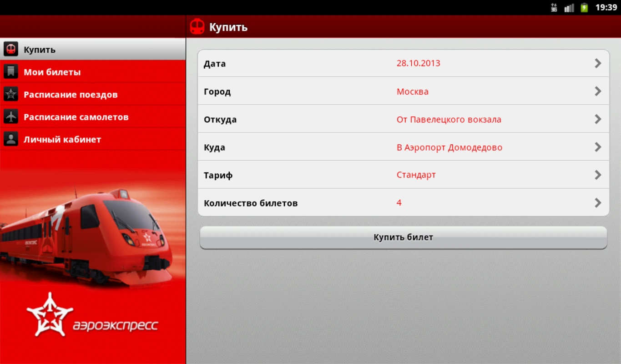Open Личный кабинет section

(x=93, y=139)
